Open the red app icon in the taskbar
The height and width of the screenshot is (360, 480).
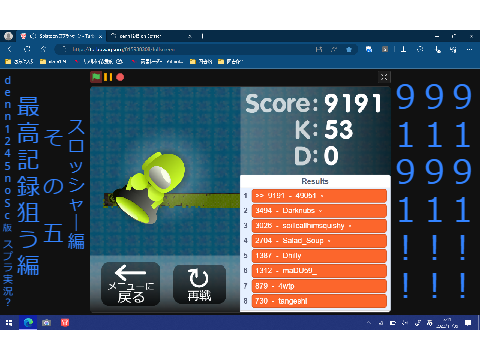[65, 323]
